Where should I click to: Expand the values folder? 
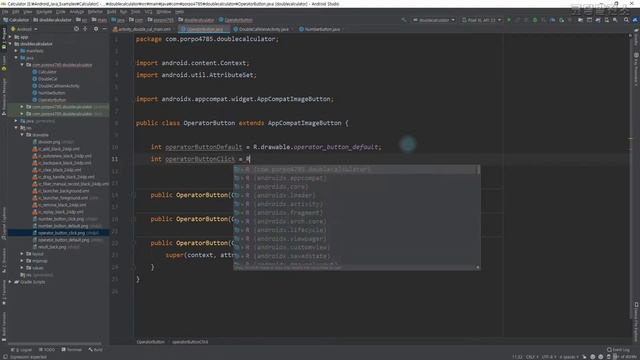tap(22, 267)
